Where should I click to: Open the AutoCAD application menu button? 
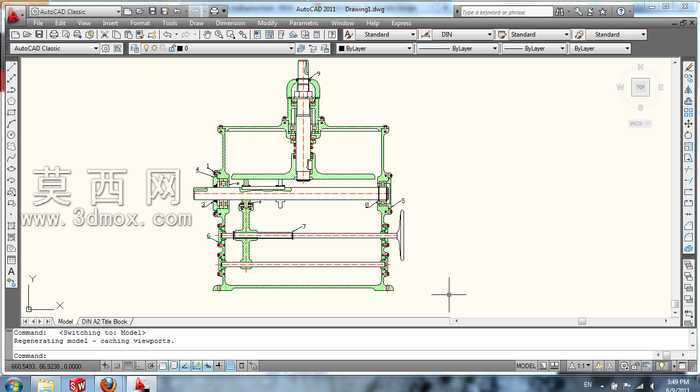pos(14,16)
